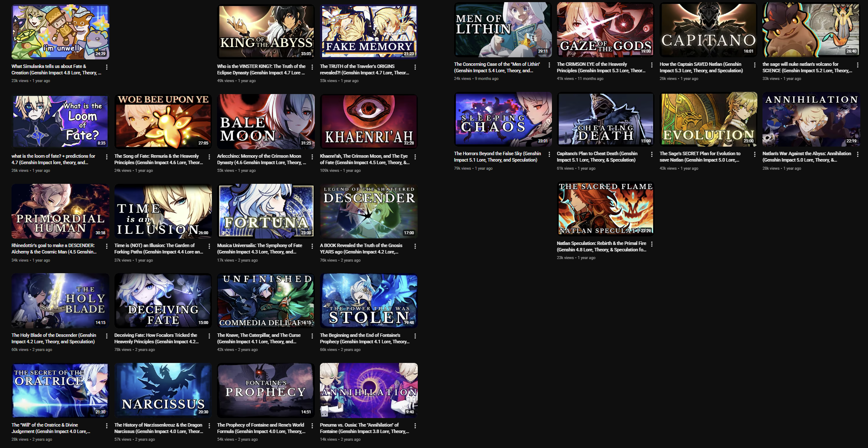This screenshot has height=448, width=868.
Task: Open options for Horrors Beyond False Sky video
Action: [549, 154]
